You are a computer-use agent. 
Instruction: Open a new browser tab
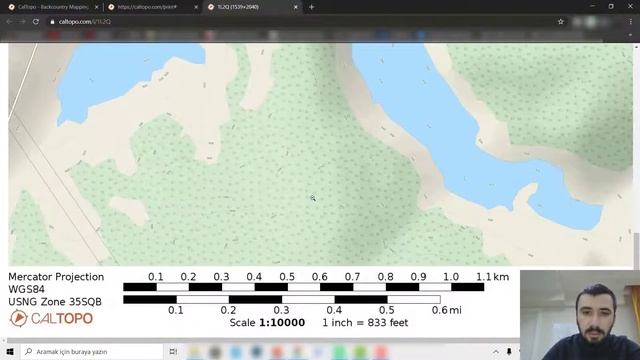click(312, 7)
